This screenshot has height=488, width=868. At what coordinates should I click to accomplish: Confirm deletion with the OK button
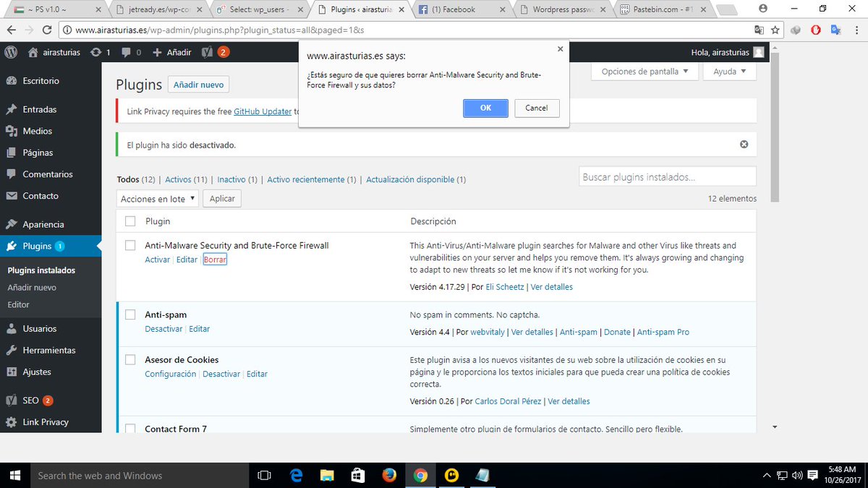pos(485,108)
